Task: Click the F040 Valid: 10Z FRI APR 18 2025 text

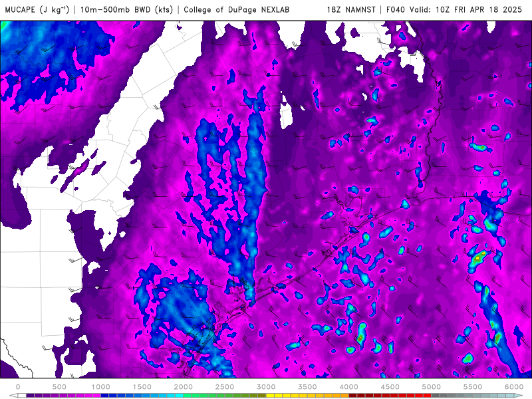Action: pyautogui.click(x=454, y=9)
